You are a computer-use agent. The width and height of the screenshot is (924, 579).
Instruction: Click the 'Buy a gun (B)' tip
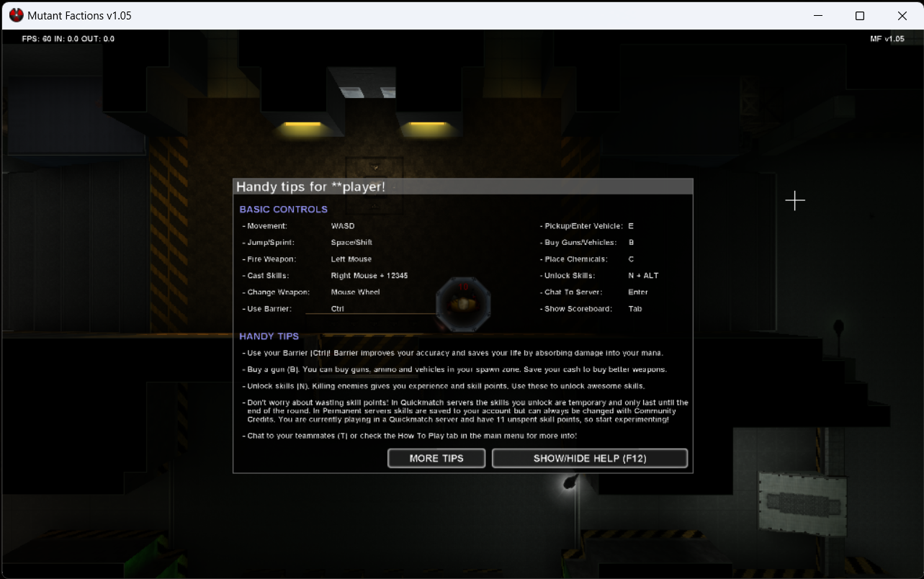pos(454,369)
